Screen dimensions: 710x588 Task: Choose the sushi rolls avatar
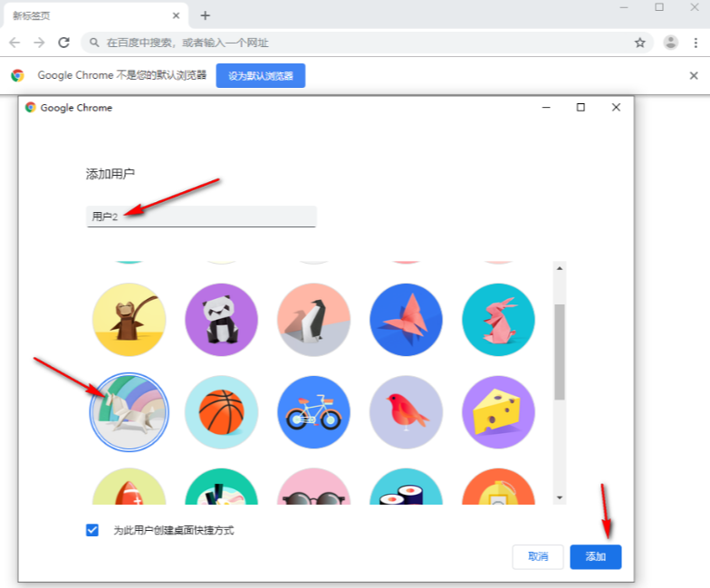coord(406,487)
